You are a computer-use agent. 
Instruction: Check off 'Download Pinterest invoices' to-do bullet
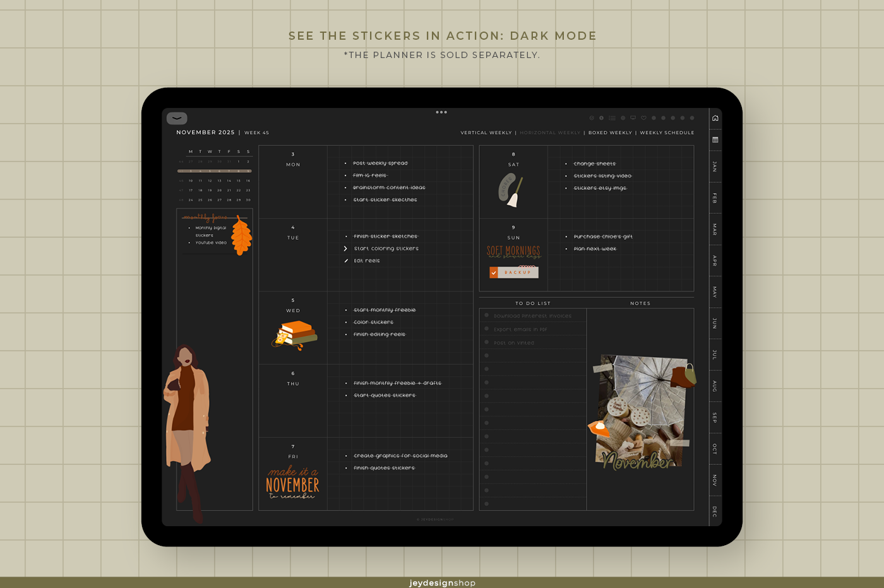[x=486, y=315]
